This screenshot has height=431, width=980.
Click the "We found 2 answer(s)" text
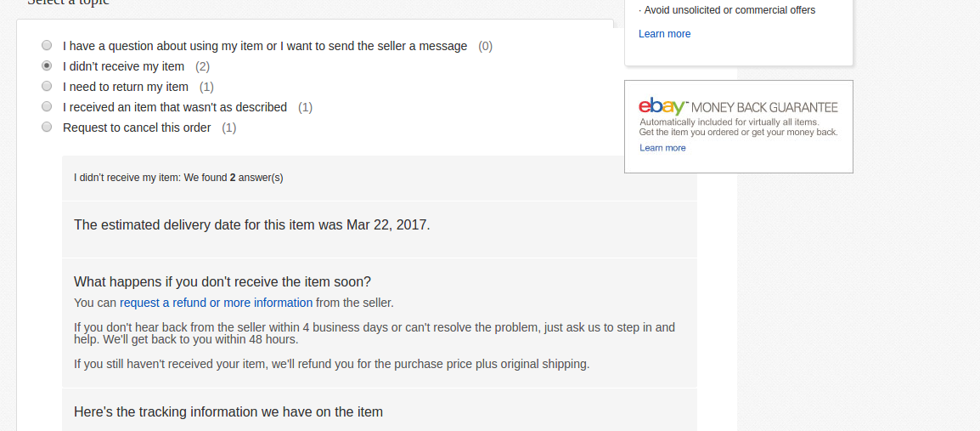click(x=234, y=178)
